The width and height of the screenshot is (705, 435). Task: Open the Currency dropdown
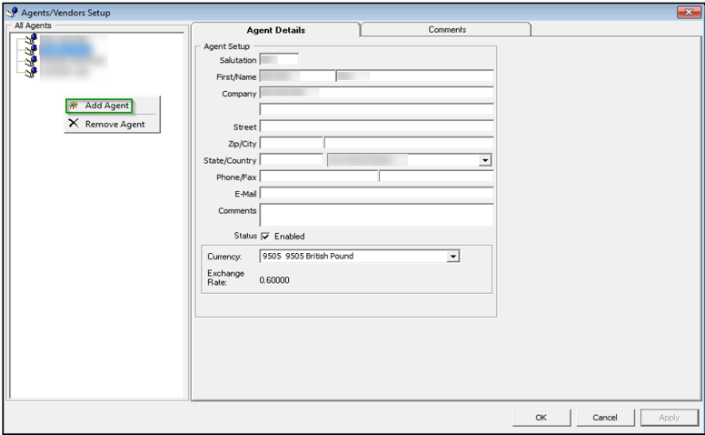coord(453,256)
